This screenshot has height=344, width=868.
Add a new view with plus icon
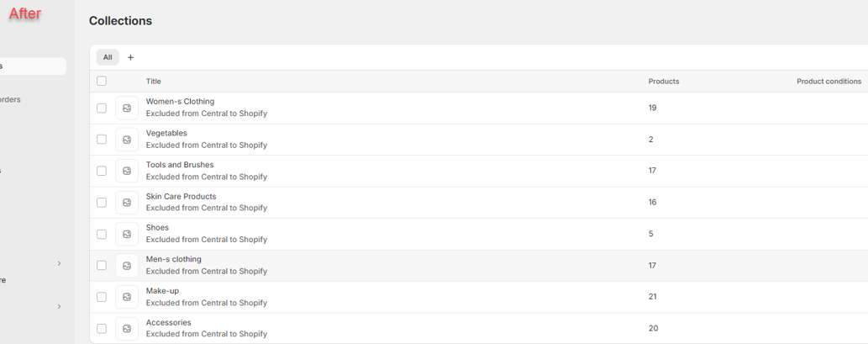point(130,57)
